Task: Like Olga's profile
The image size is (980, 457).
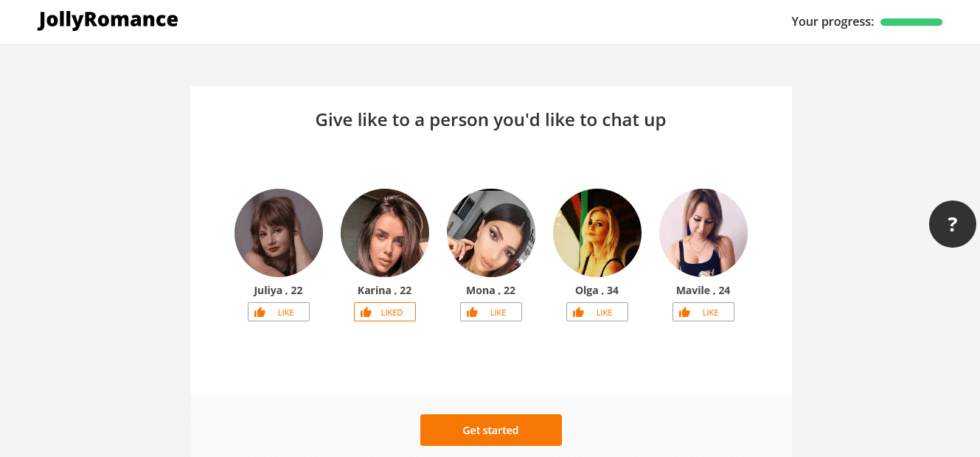Action: click(597, 312)
